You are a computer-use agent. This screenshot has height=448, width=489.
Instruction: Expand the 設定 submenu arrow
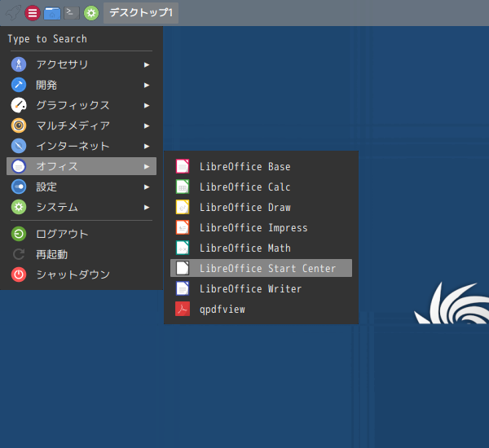click(147, 187)
